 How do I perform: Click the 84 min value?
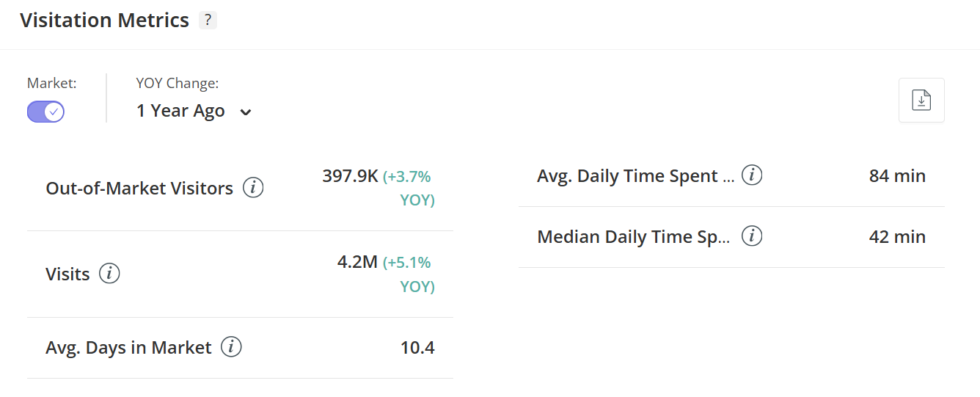(897, 176)
